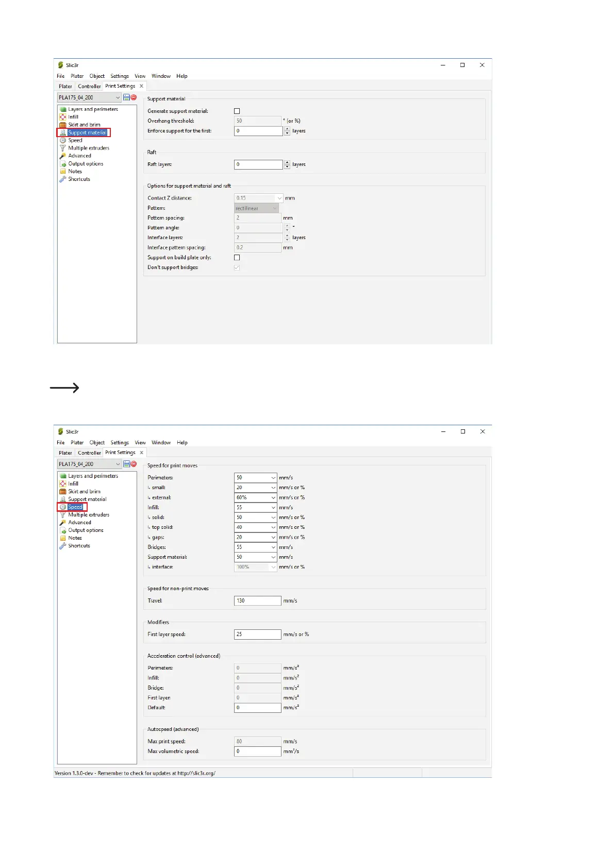
Task: Open preset dropdown PLA175_04_200 in Support material window
Action: tap(90, 97)
